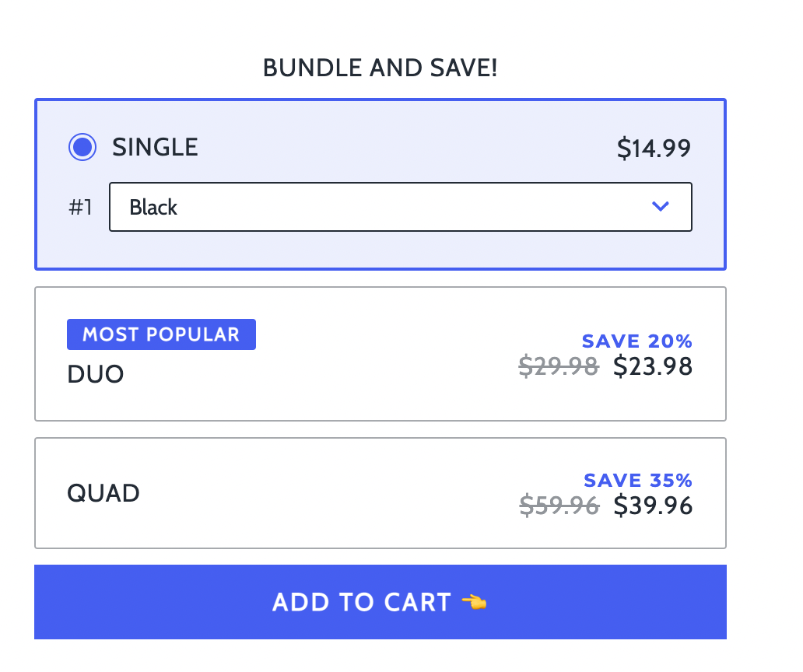The height and width of the screenshot is (672, 803).
Task: Click the ADD TO CART button
Action: click(380, 602)
